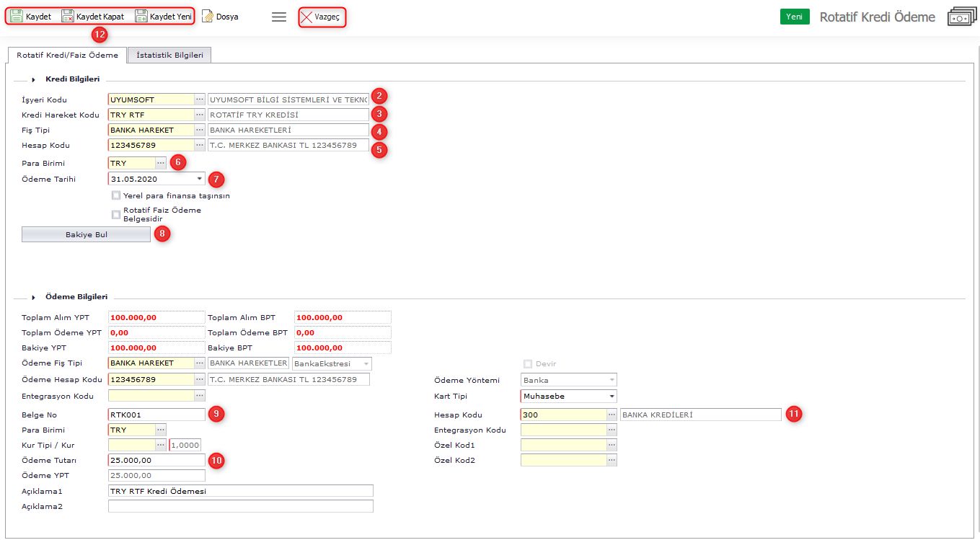The width and height of the screenshot is (980, 540).
Task: Open lookup button beside Kredi Hareket Kodu
Action: pyautogui.click(x=200, y=115)
